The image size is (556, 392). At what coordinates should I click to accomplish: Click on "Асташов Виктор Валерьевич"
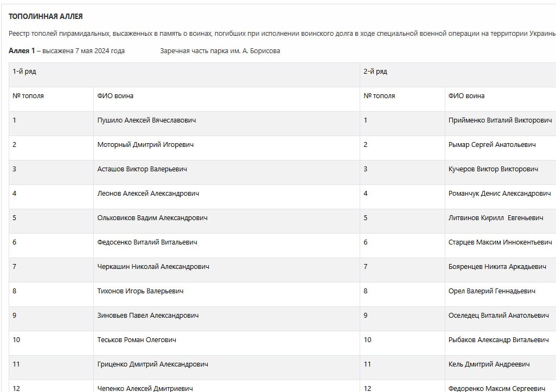pos(142,169)
